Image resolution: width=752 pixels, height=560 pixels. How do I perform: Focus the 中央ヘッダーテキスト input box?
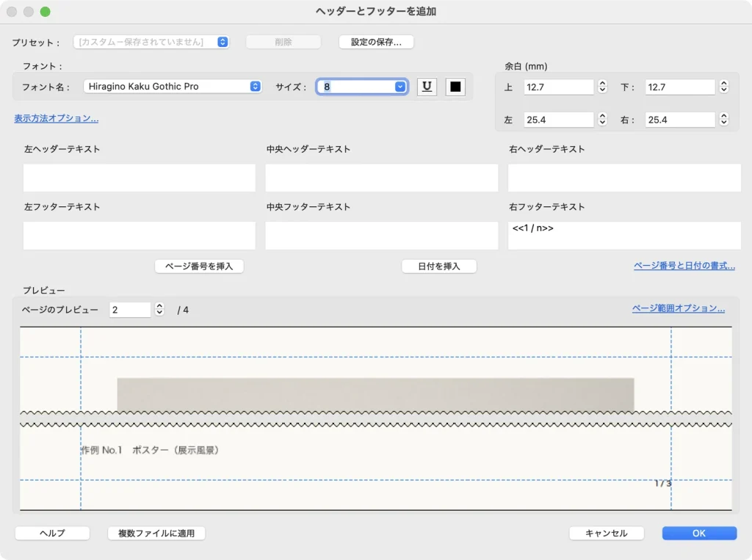(x=382, y=178)
